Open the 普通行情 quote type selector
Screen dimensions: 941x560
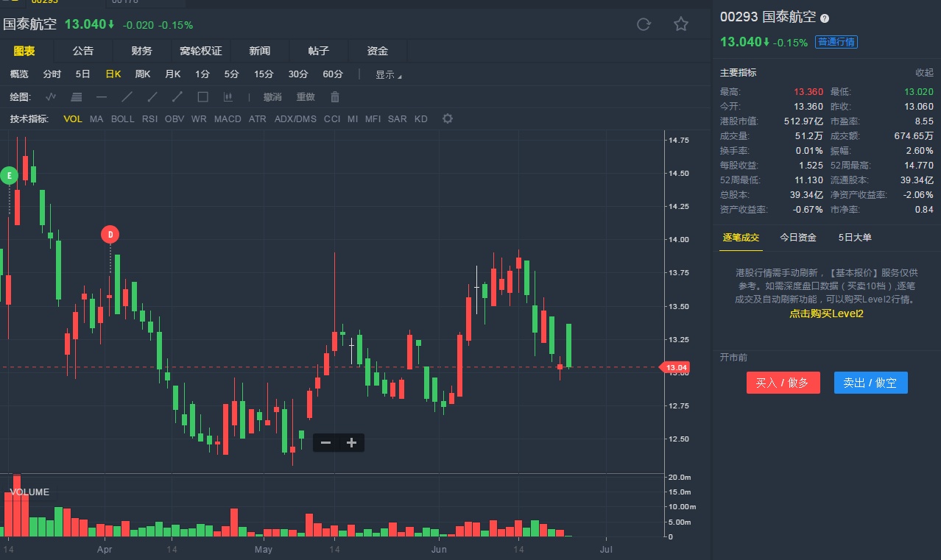(x=836, y=42)
